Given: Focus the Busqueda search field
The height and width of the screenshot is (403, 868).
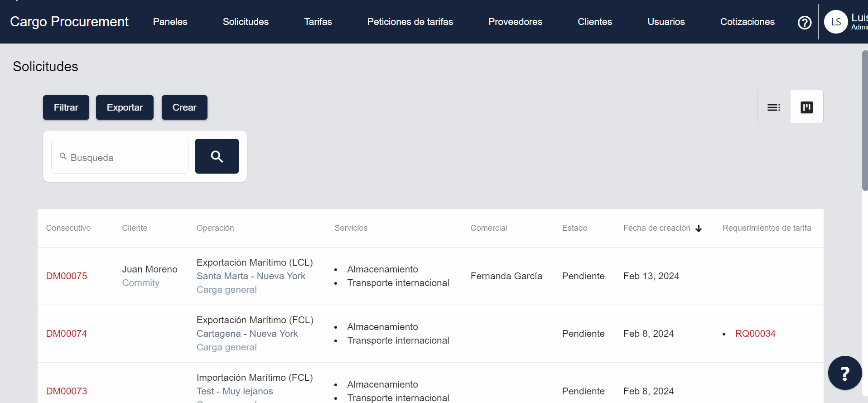Looking at the screenshot, I should [125, 157].
